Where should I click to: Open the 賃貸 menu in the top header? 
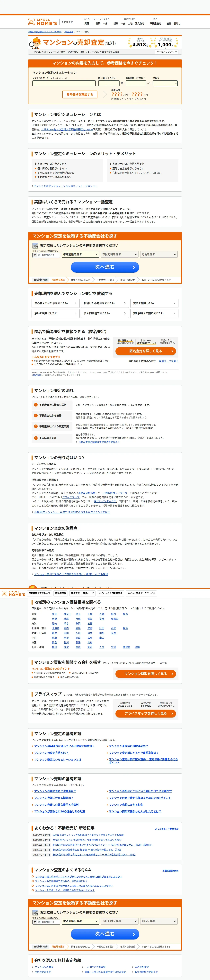(87, 24)
